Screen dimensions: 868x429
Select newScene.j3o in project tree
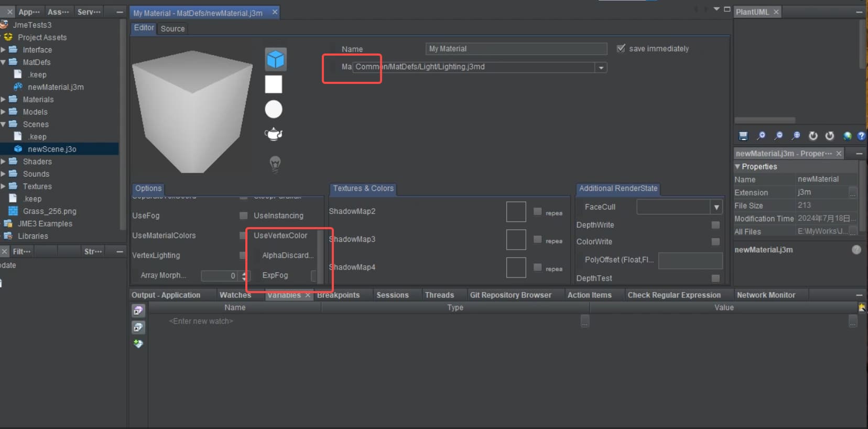[52, 149]
